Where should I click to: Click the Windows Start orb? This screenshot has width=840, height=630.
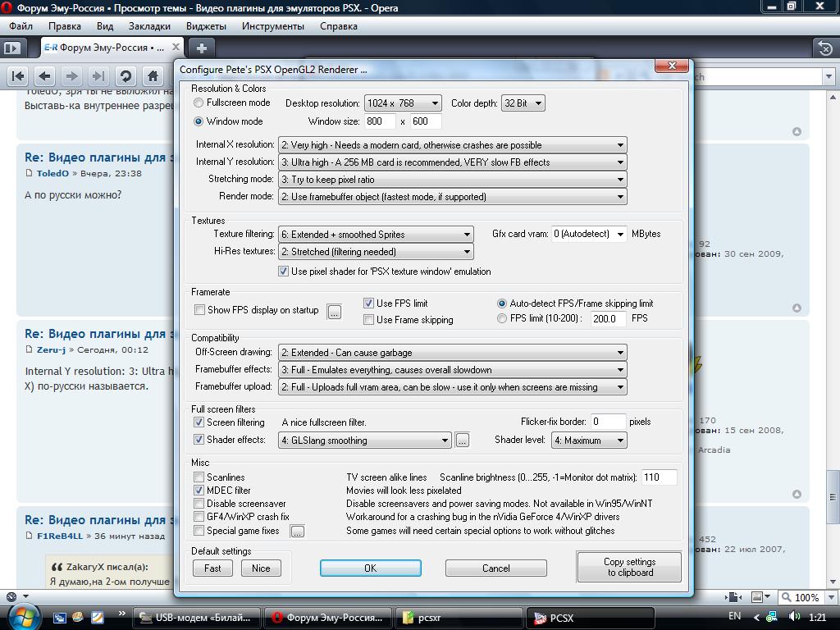point(22,616)
